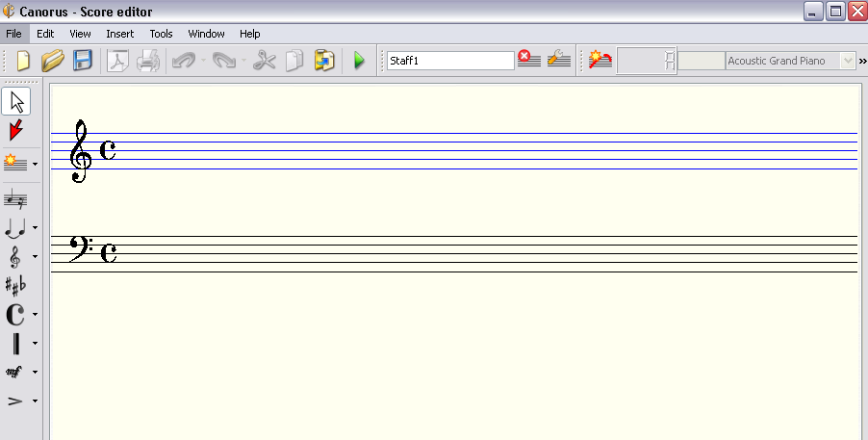Select the sharps and flats key signature tool
The width and height of the screenshot is (868, 440).
click(15, 284)
